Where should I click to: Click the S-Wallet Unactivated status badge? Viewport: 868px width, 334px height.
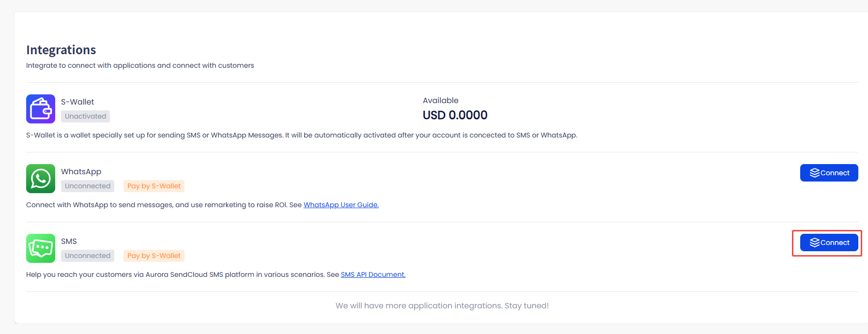[x=85, y=116]
